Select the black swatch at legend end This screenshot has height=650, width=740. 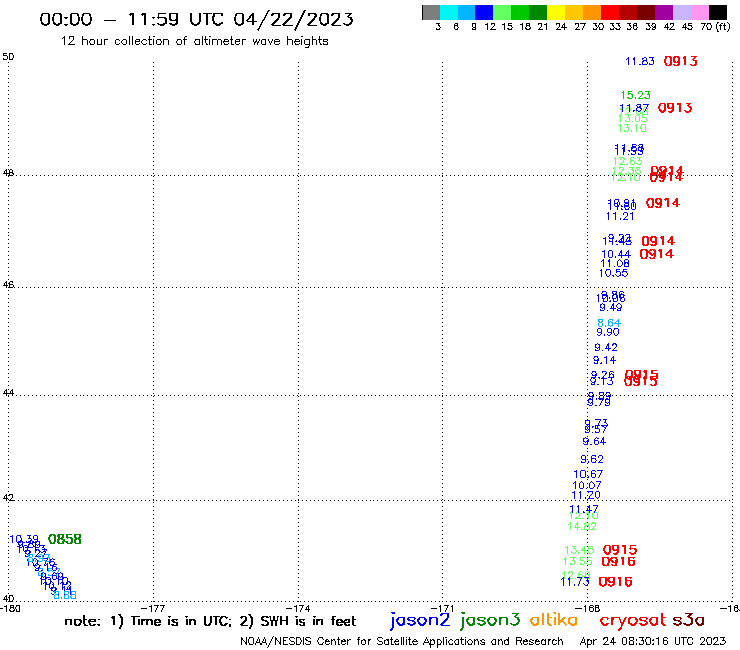point(717,12)
